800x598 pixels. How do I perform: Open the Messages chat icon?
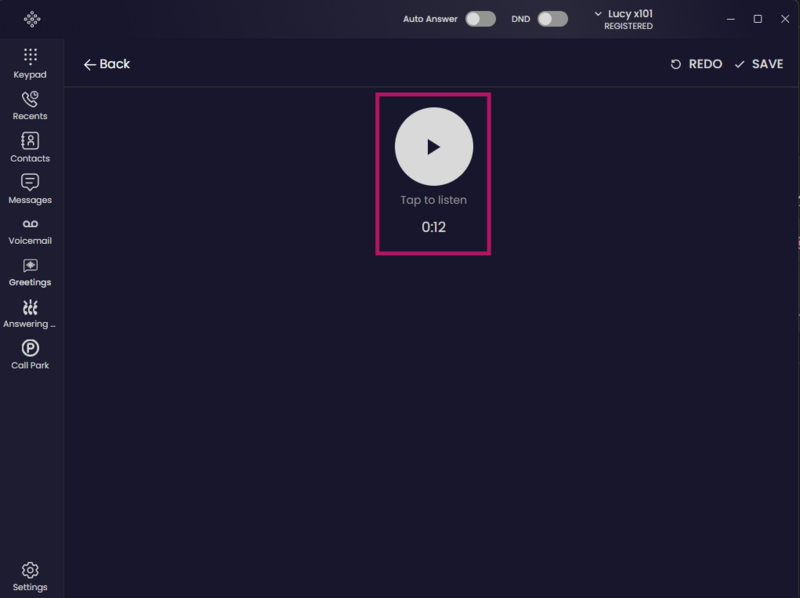(30, 182)
